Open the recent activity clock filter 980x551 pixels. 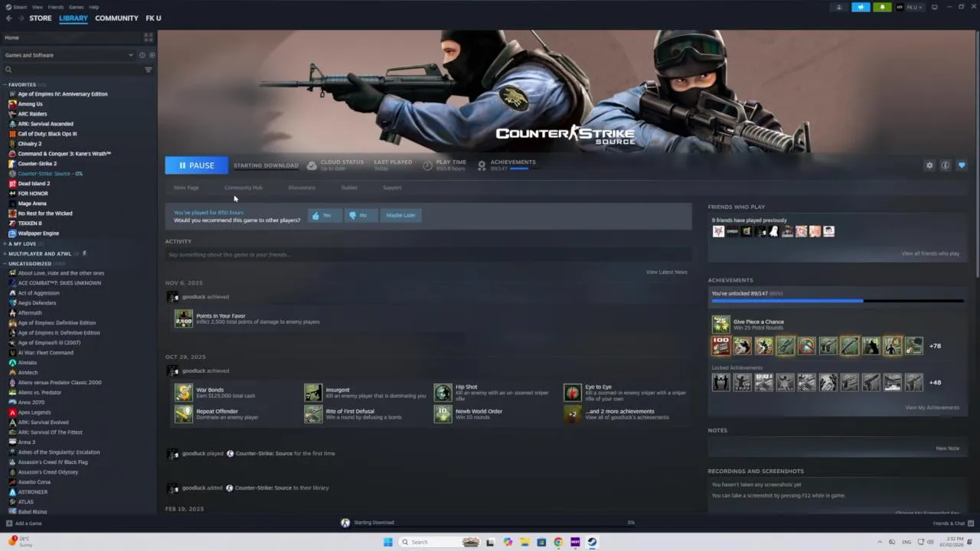coord(142,55)
